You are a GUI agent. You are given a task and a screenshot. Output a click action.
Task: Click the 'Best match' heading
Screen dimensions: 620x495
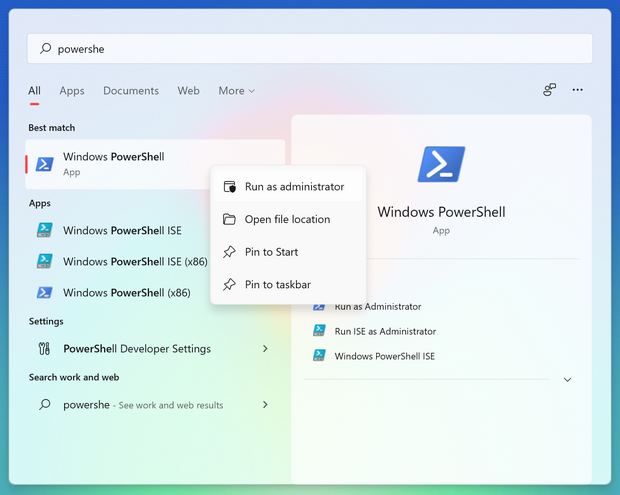(51, 128)
